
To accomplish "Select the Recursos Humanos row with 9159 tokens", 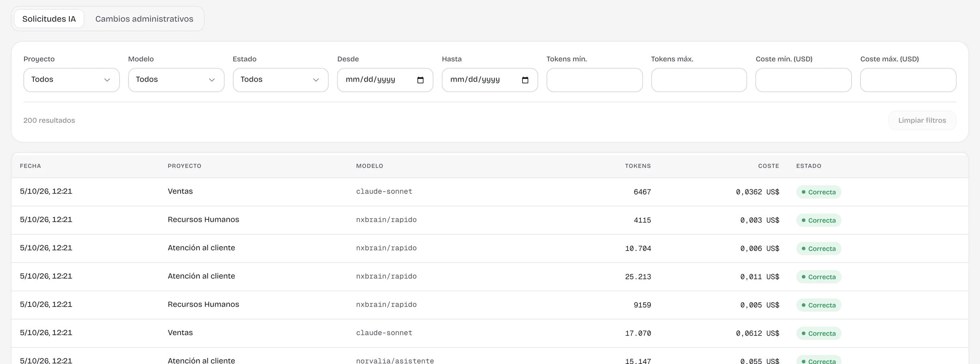I will coord(490,305).
